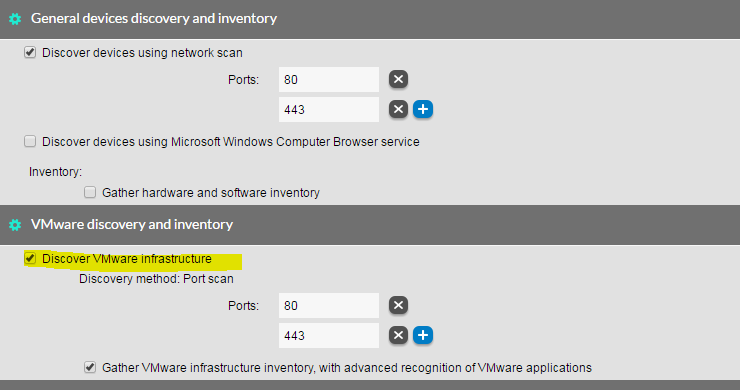Remove port 80 under VMware discovery

point(398,305)
